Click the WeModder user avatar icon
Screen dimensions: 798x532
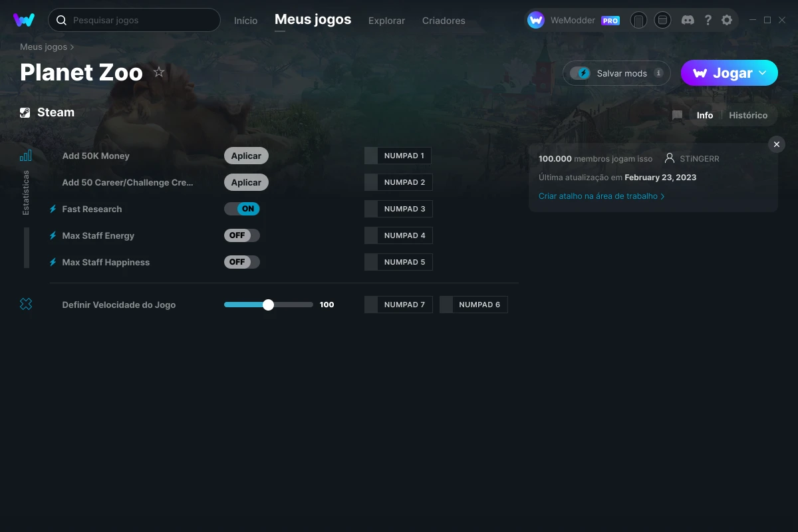coord(536,20)
